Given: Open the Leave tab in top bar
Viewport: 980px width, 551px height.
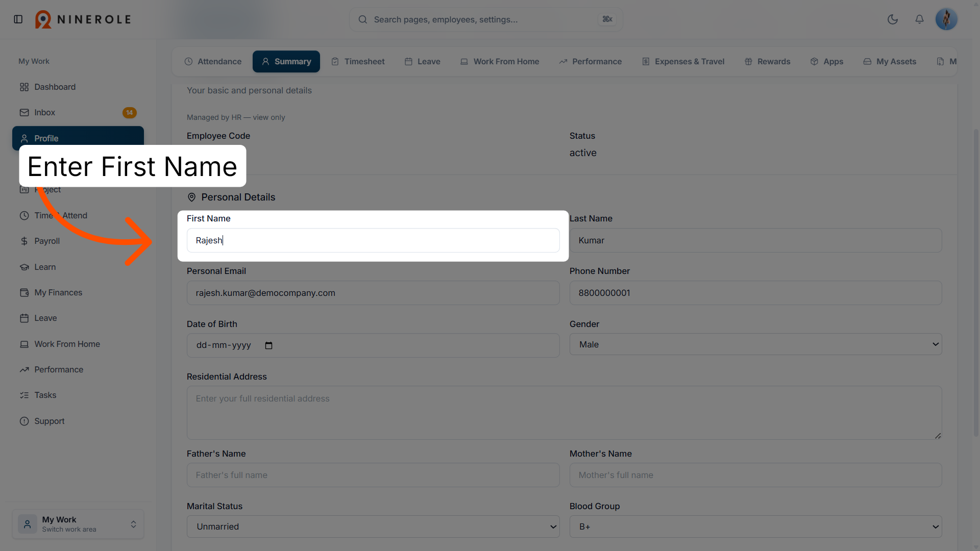Looking at the screenshot, I should pyautogui.click(x=423, y=62).
